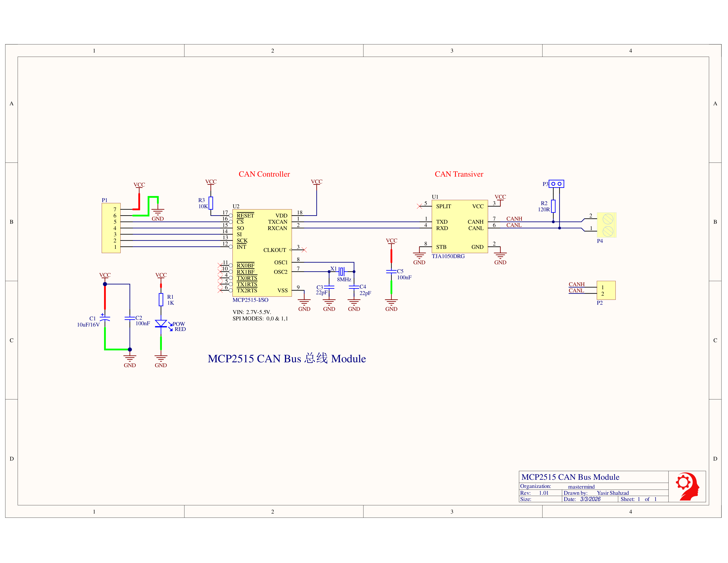This screenshot has height=563, width=728.
Task: Select capacitor C5 100nF symbol
Action: tap(391, 272)
